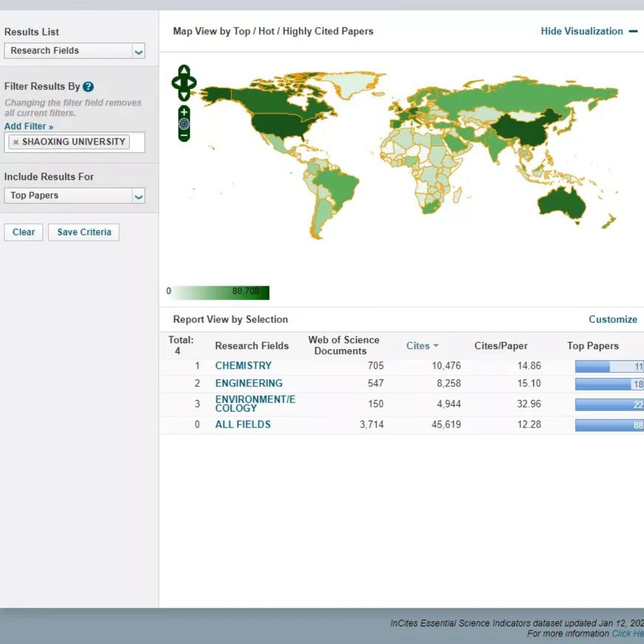This screenshot has height=644, width=644.
Task: Open the CHEMISTRY research field
Action: point(243,366)
